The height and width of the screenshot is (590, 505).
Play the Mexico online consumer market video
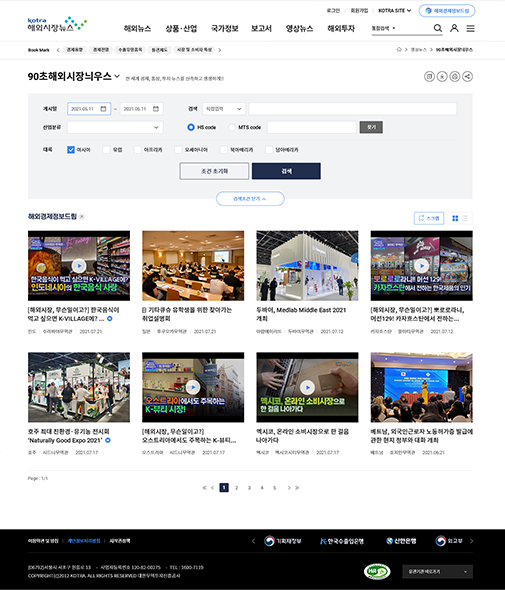point(307,387)
